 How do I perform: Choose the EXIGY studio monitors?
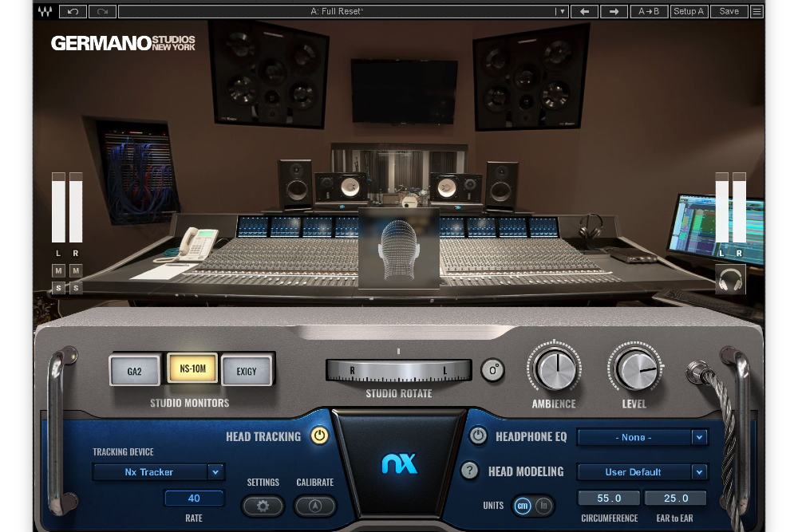(x=246, y=371)
